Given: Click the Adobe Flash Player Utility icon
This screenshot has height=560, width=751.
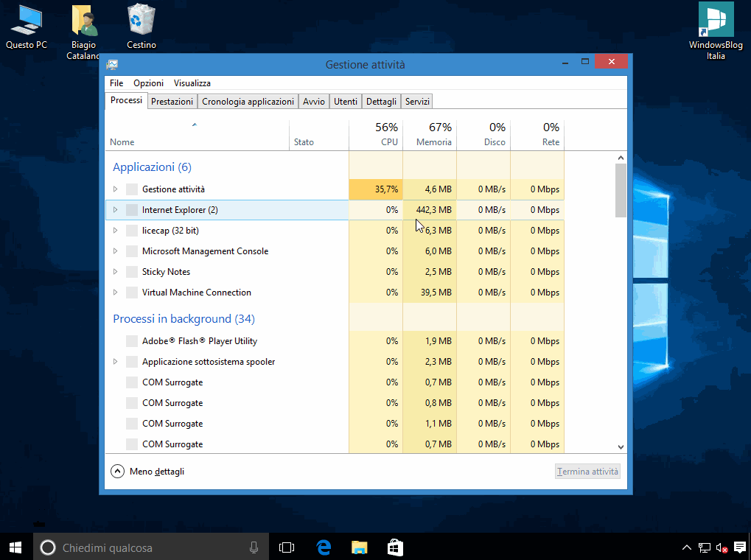Looking at the screenshot, I should point(132,341).
